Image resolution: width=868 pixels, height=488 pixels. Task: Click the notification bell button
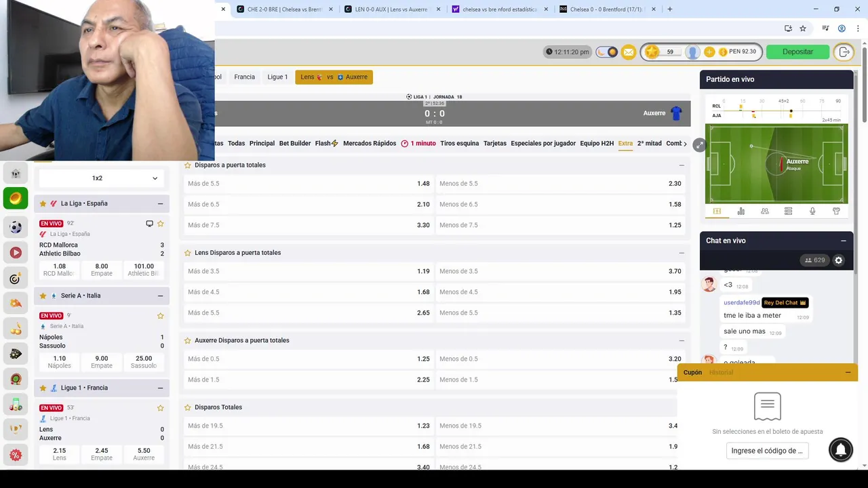841,450
